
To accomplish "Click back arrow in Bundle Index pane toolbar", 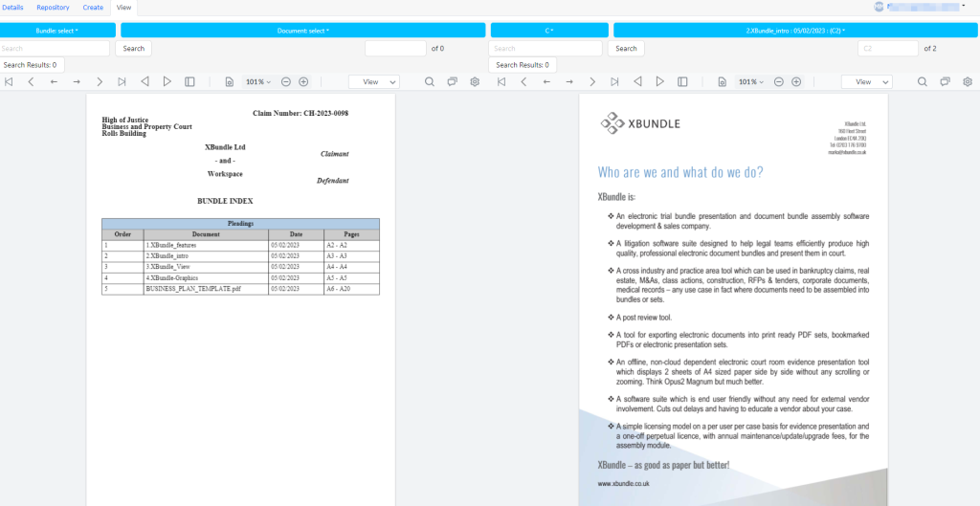I will pos(54,82).
